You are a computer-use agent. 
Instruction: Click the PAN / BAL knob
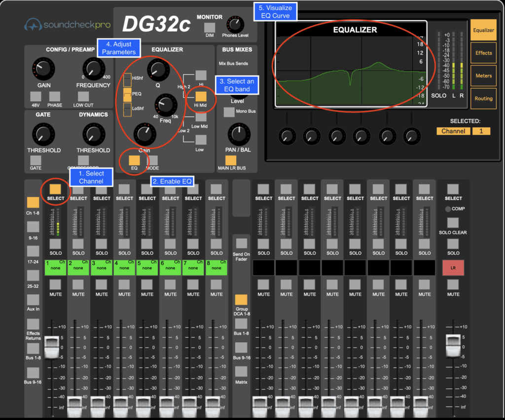pyautogui.click(x=239, y=134)
